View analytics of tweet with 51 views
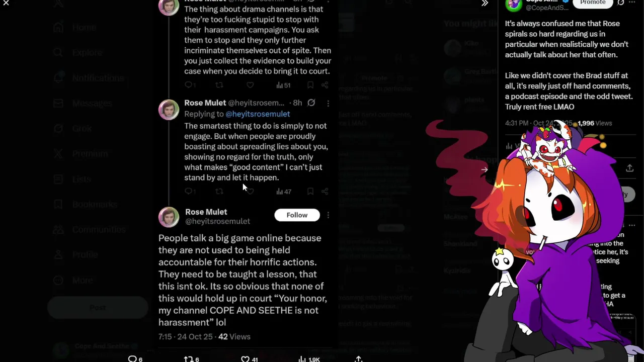 pos(283,85)
